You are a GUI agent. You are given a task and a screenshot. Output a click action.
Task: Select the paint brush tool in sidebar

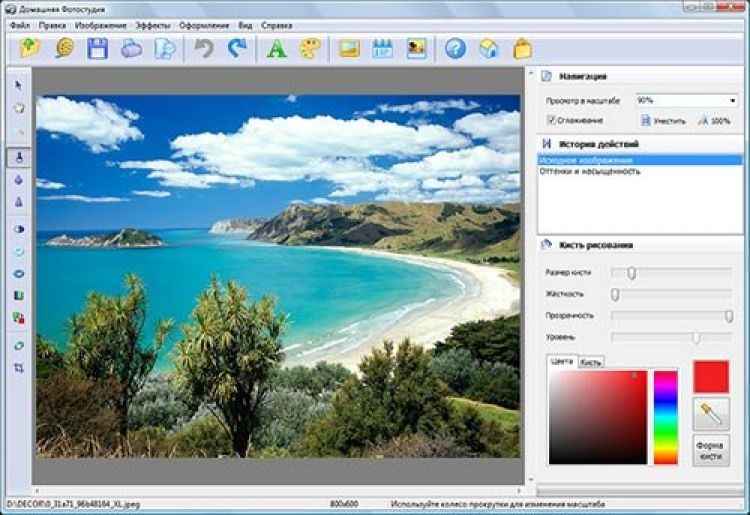(x=19, y=157)
